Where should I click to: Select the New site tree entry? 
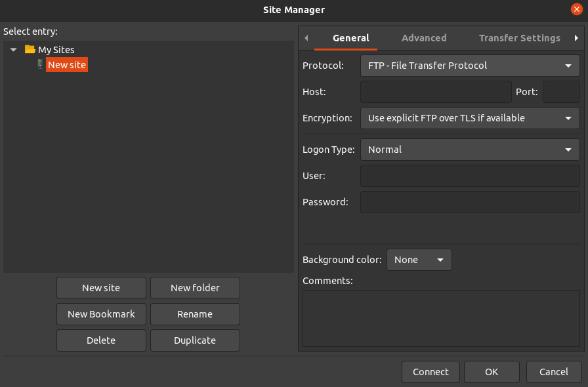pos(67,65)
